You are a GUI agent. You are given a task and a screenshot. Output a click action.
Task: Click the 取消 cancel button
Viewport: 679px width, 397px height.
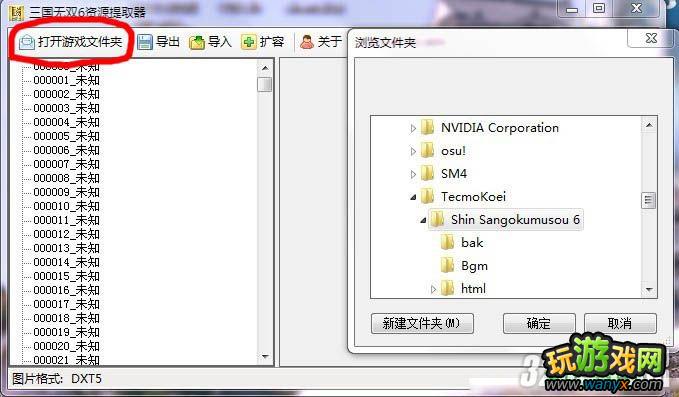point(620,323)
